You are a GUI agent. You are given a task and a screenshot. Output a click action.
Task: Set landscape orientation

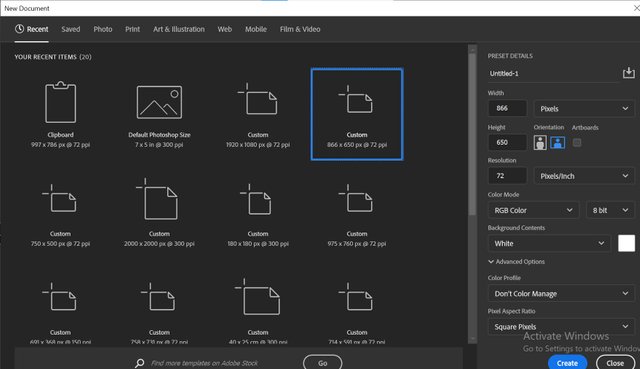click(x=558, y=142)
